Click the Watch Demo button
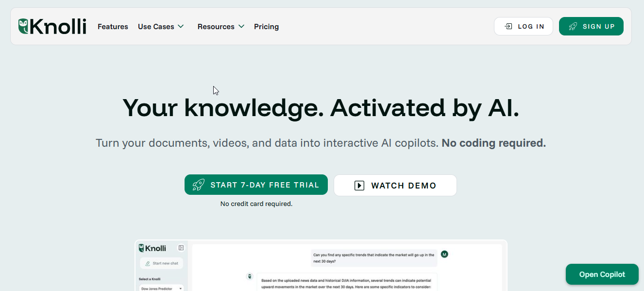This screenshot has height=291, width=644. 395,185
